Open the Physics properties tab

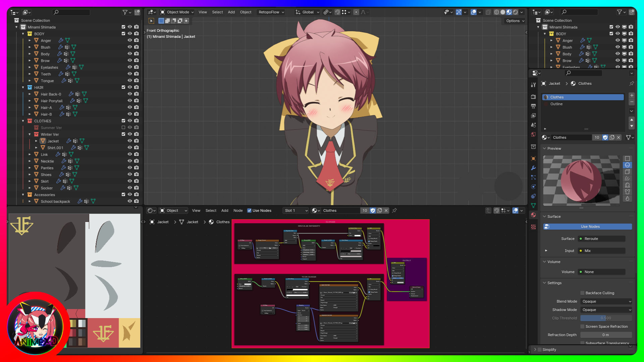(533, 187)
